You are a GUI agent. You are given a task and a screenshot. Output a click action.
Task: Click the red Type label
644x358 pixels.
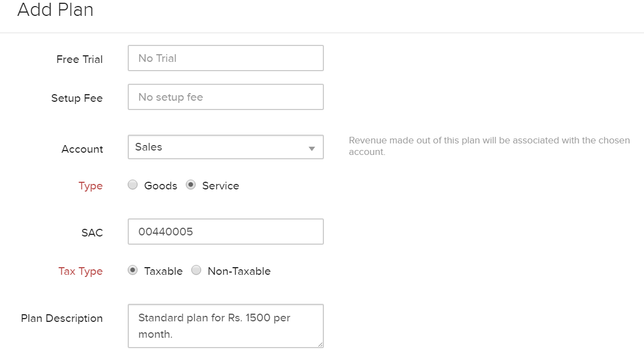(x=90, y=186)
